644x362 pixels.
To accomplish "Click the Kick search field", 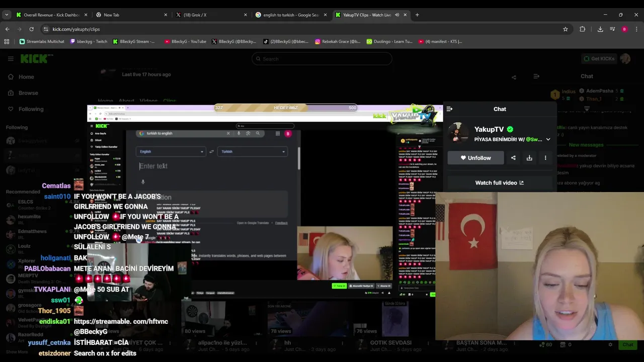I will [x=322, y=59].
